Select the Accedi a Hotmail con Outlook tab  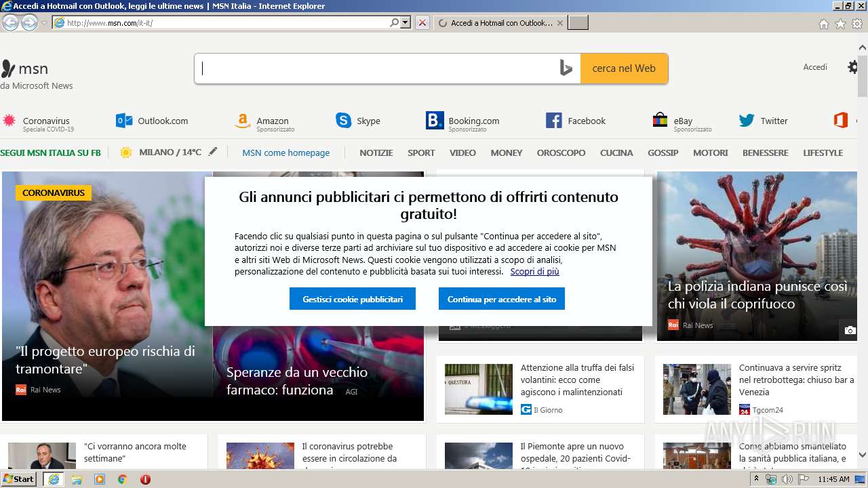pyautogui.click(x=500, y=23)
